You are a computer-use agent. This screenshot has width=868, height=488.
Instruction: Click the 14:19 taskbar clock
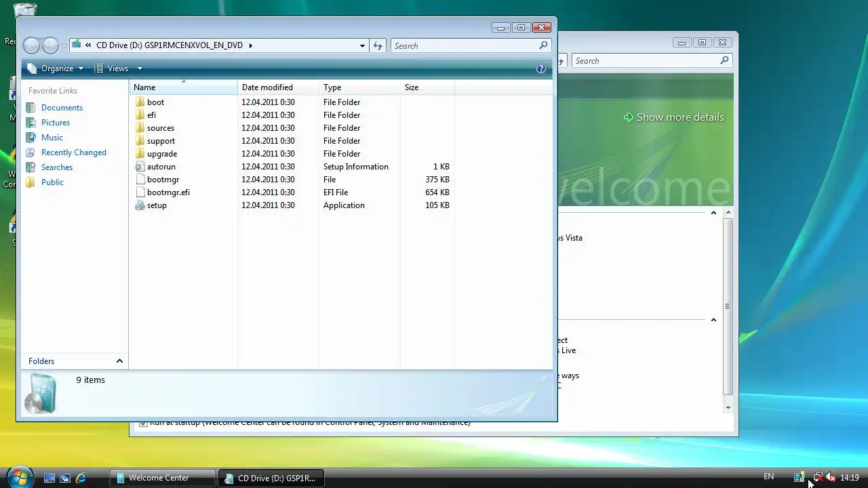tap(850, 478)
